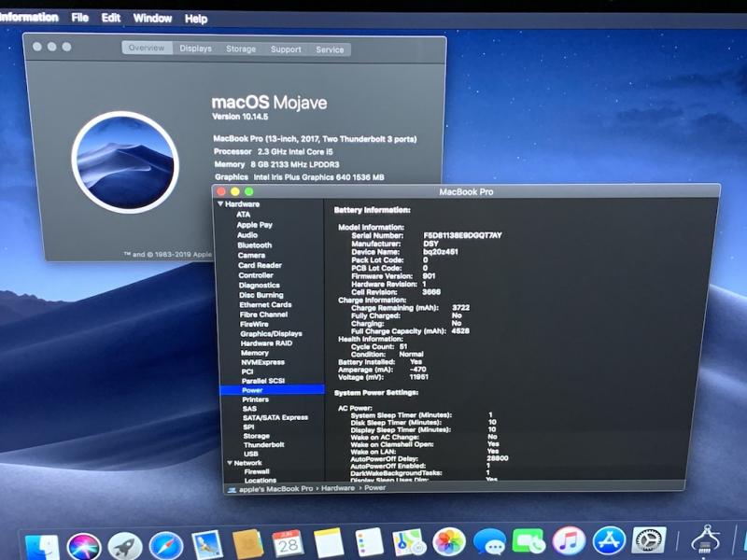The height and width of the screenshot is (560, 747).
Task: Select USB in the sidebar
Action: pyautogui.click(x=250, y=454)
